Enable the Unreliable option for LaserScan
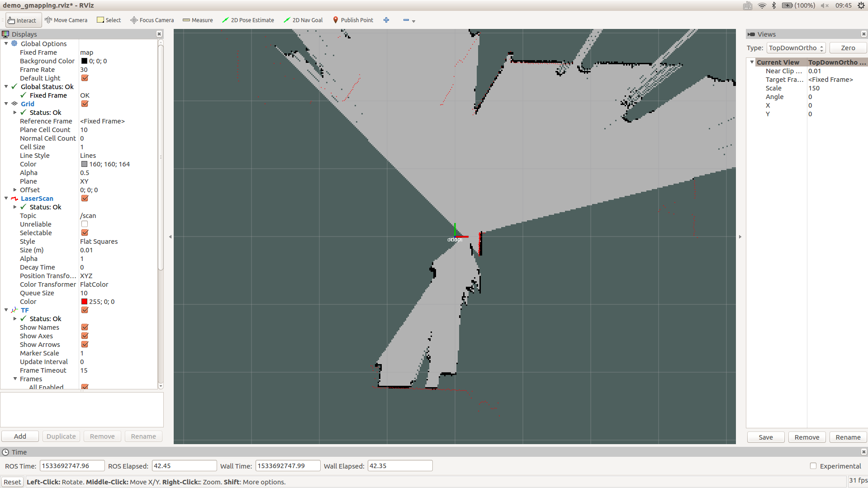Viewport: 868px width, 488px height. [85, 224]
